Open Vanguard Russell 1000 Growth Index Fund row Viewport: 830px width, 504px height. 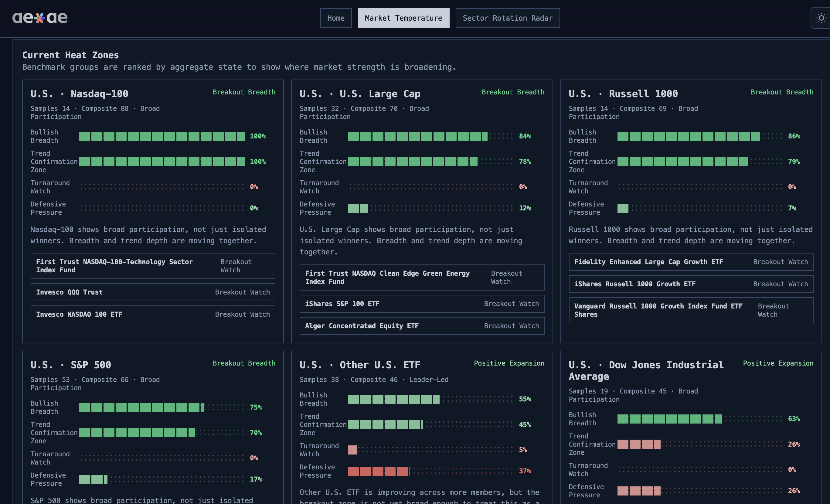pyautogui.click(x=691, y=310)
